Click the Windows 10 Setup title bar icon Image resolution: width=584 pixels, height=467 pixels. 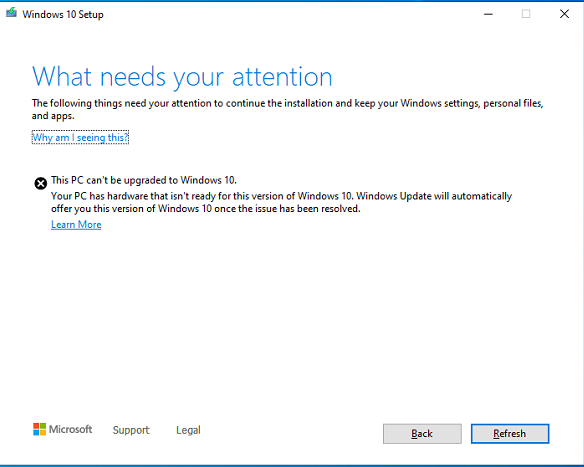click(11, 13)
